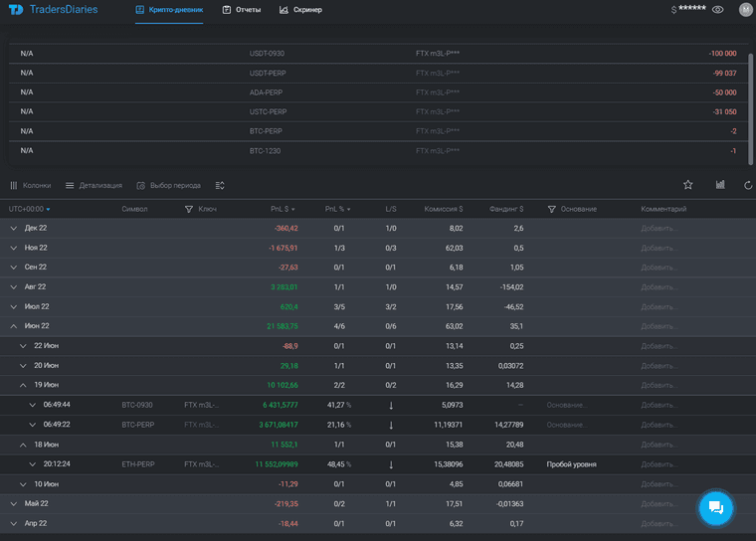Click PnL value 21 583,75

(283, 326)
